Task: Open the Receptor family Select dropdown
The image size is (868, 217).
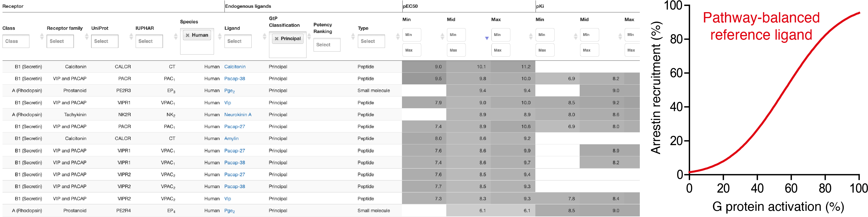Action: tap(60, 41)
